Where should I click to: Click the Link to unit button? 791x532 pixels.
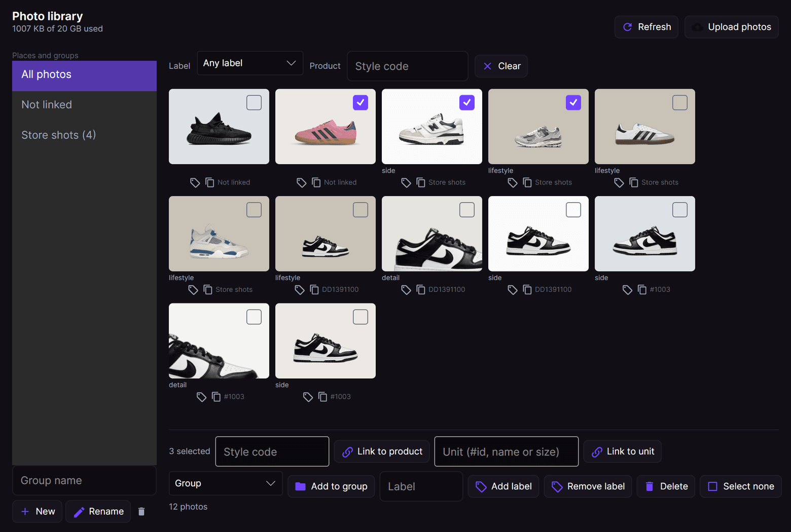623,451
